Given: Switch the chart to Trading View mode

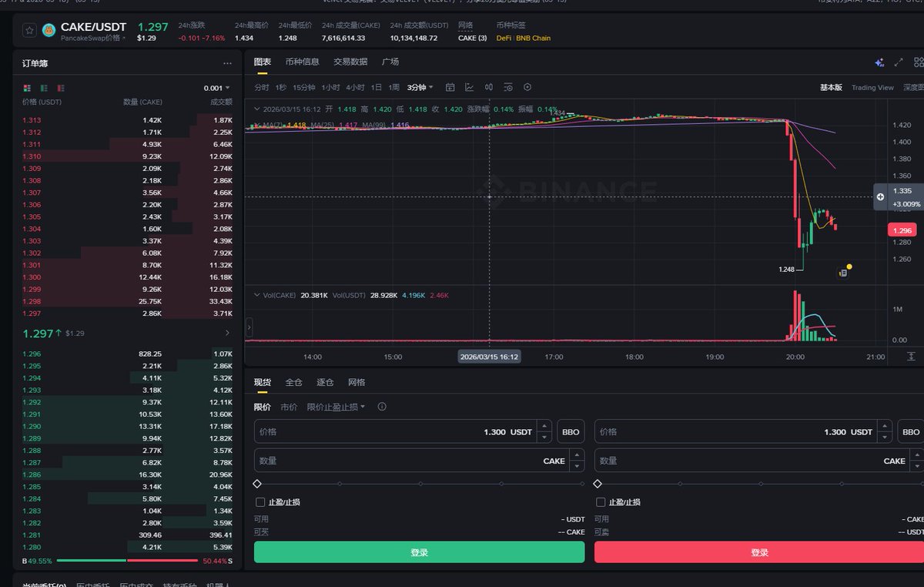Looking at the screenshot, I should (872, 88).
